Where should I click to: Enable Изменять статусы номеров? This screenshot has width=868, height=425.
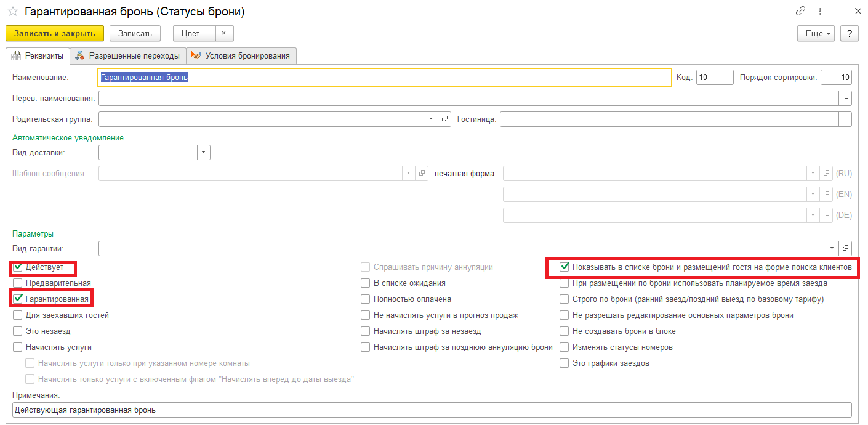click(564, 347)
